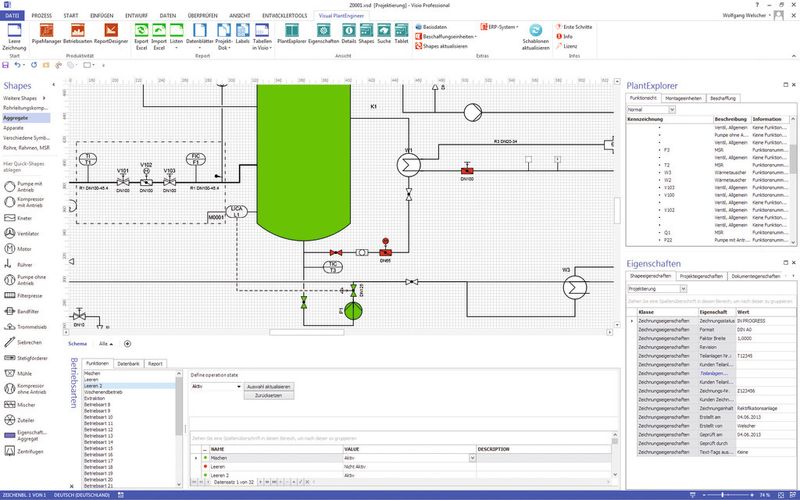The height and width of the screenshot is (500, 800).
Task: Switch to Beschaffung tab in PlantExplorer
Action: tap(723, 98)
